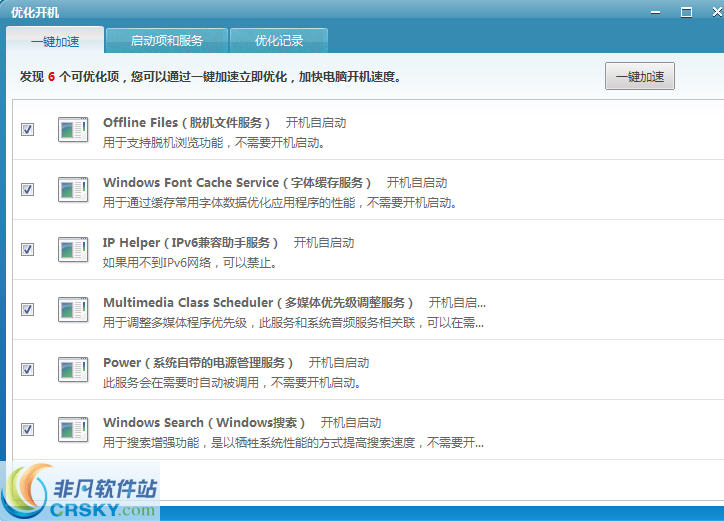Minimize the 优化开机 window
The image size is (724, 521).
655,12
